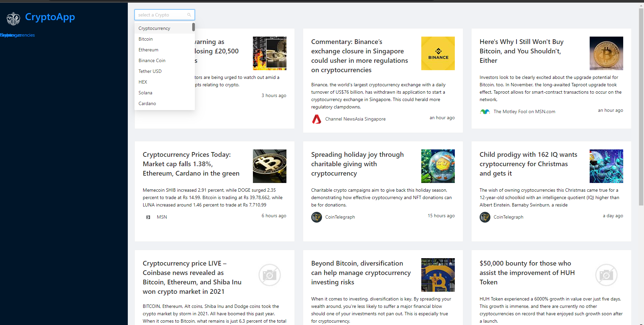The height and width of the screenshot is (325, 644).
Task: Open the CryptoApp home title link
Action: coord(50,17)
